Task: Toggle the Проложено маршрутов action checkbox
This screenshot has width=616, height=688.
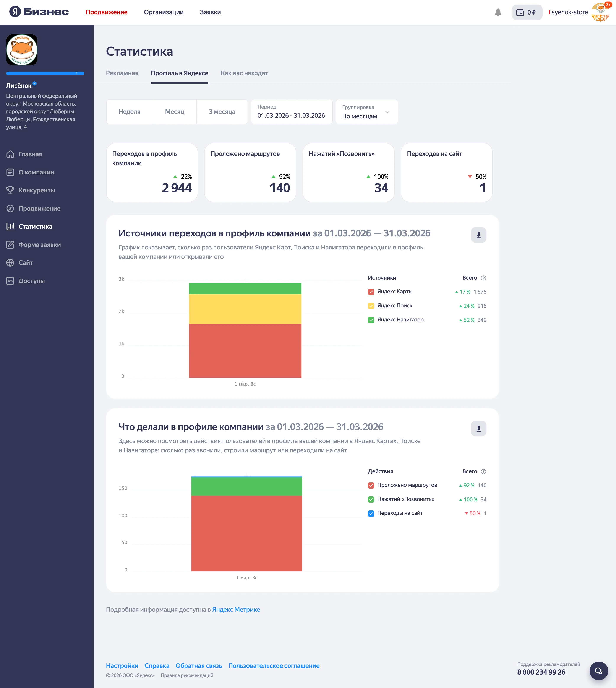Action: click(x=371, y=485)
